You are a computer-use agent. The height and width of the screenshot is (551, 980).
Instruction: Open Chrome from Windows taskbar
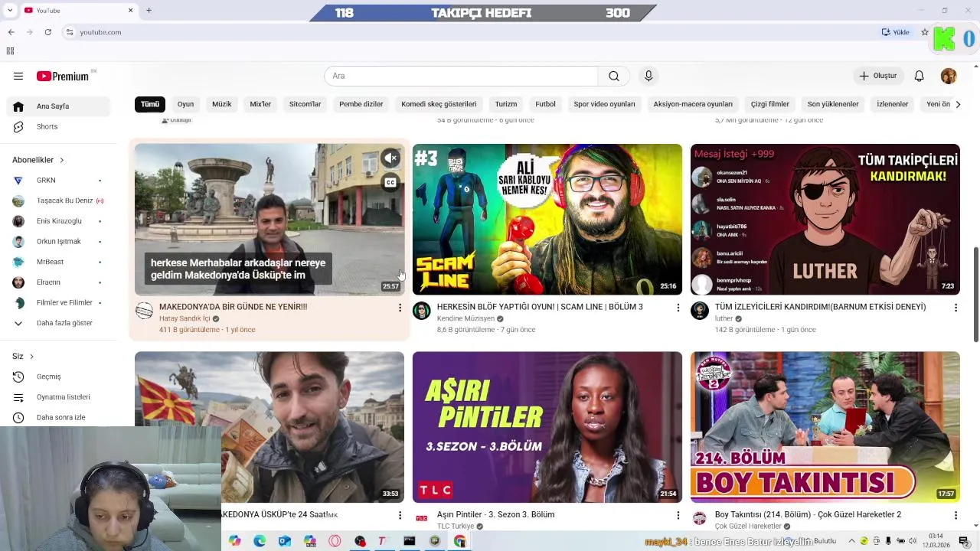[459, 541]
